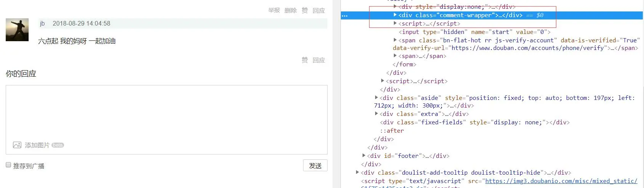
Task: Click 回应 below the jb comment
Action: [319, 60]
